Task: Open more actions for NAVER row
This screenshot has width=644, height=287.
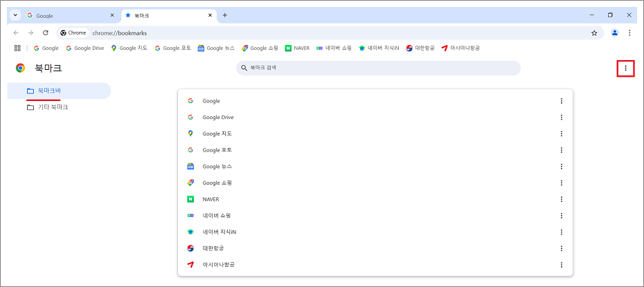Action: pyautogui.click(x=562, y=199)
